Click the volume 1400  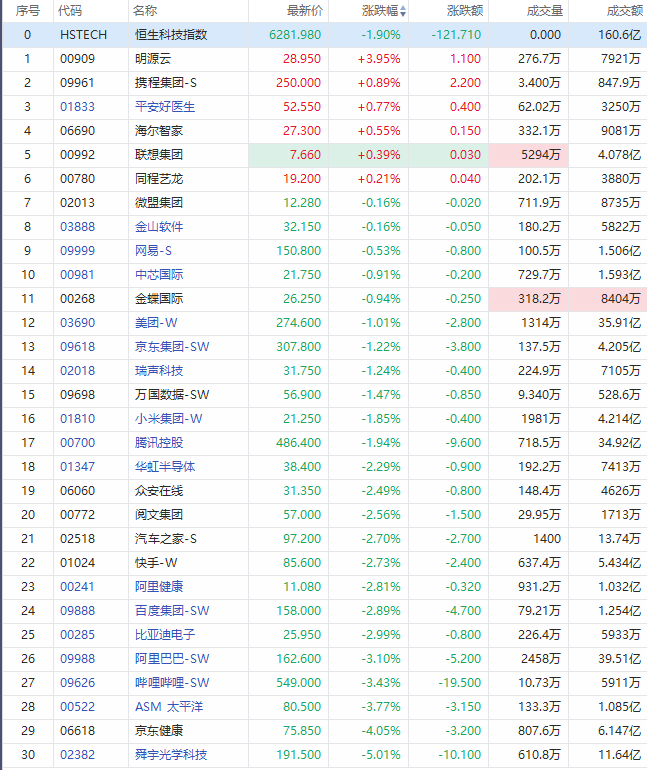pyautogui.click(x=547, y=539)
